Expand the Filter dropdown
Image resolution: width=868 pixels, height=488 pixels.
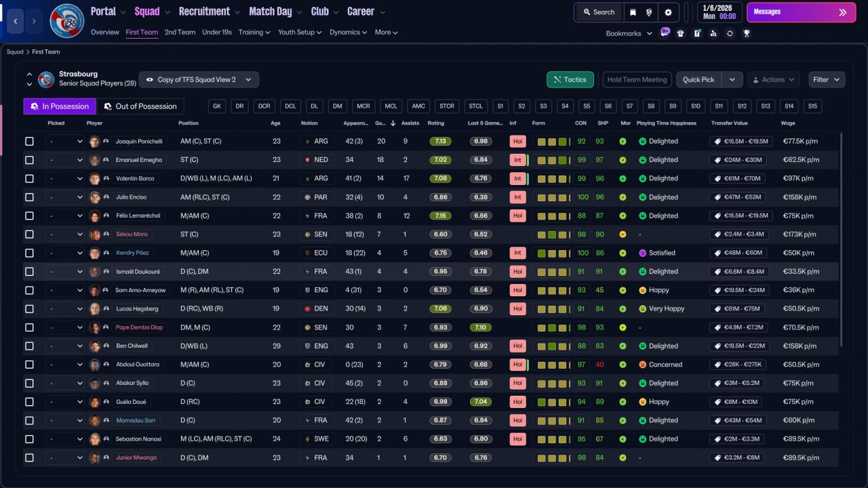827,79
